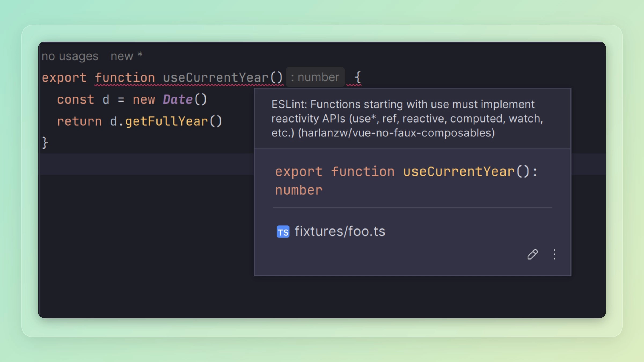Click useCurrentYear in the tooltip signature

pyautogui.click(x=459, y=172)
